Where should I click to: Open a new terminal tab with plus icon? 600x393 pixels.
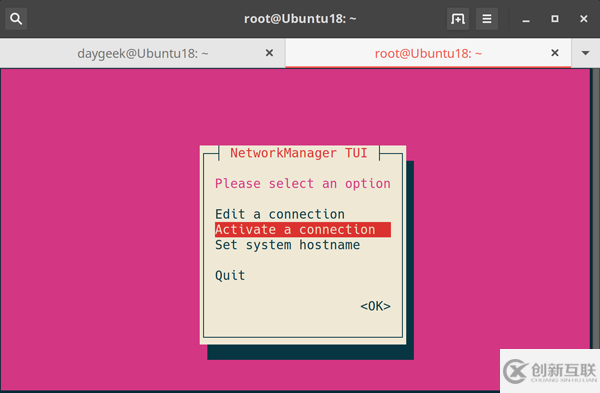[458, 18]
